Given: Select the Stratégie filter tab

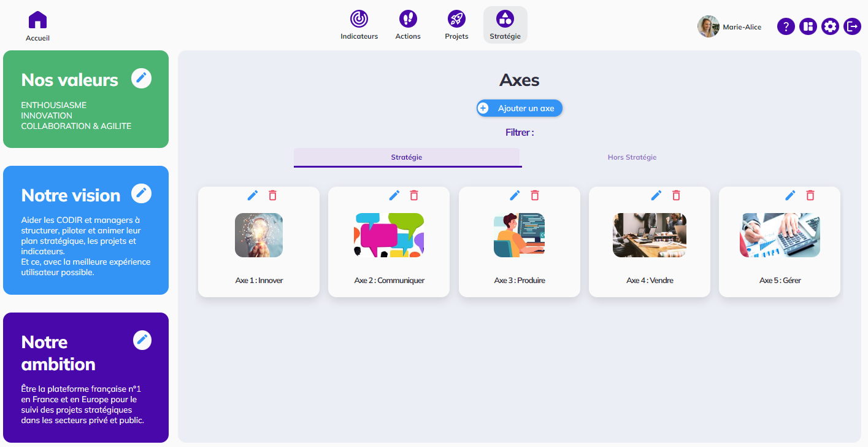Looking at the screenshot, I should [x=407, y=157].
